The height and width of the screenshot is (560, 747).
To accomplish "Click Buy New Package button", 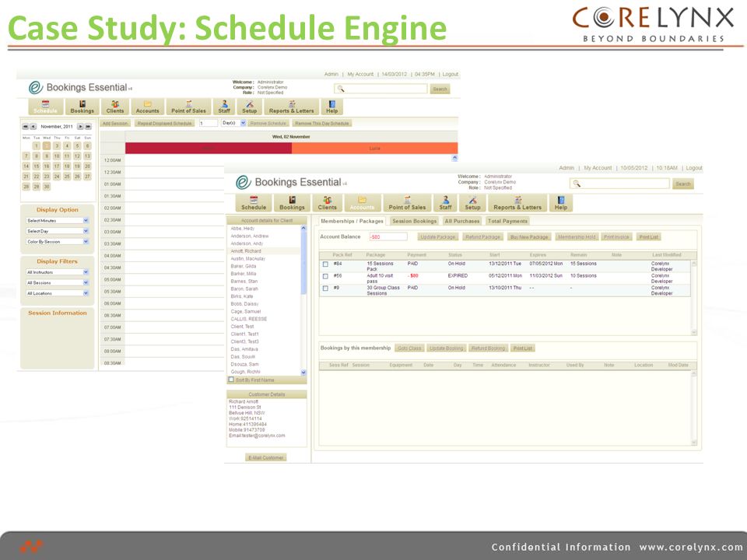I will pyautogui.click(x=529, y=236).
